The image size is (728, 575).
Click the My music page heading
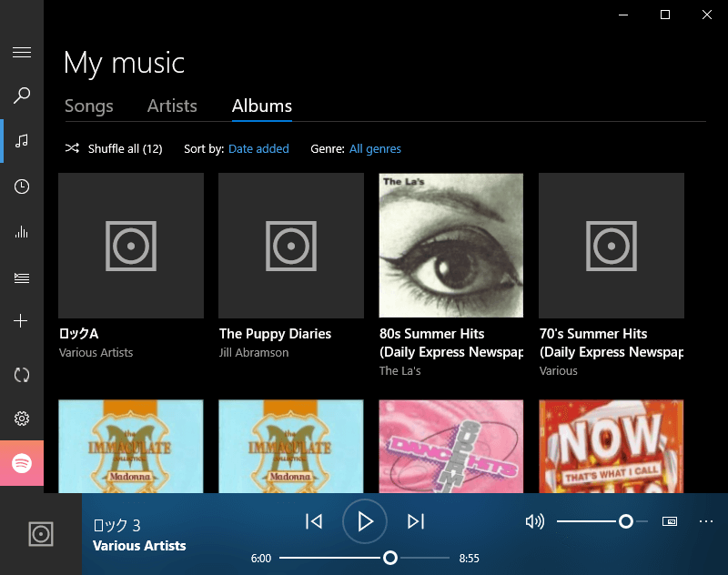click(x=124, y=64)
